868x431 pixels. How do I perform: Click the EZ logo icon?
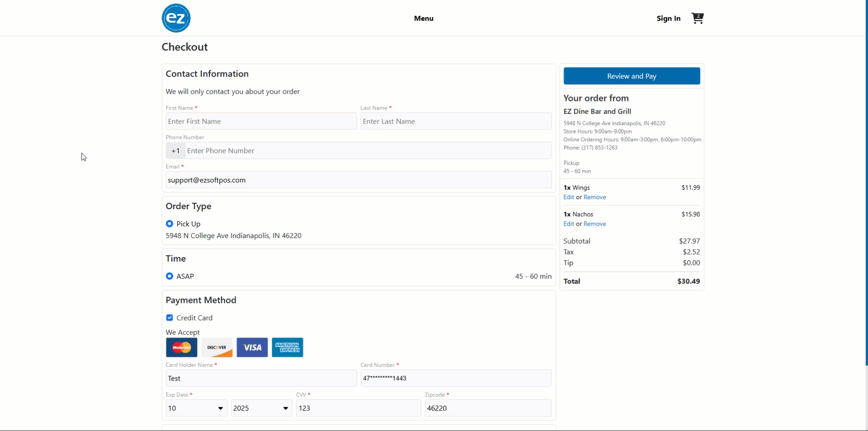[x=176, y=18]
